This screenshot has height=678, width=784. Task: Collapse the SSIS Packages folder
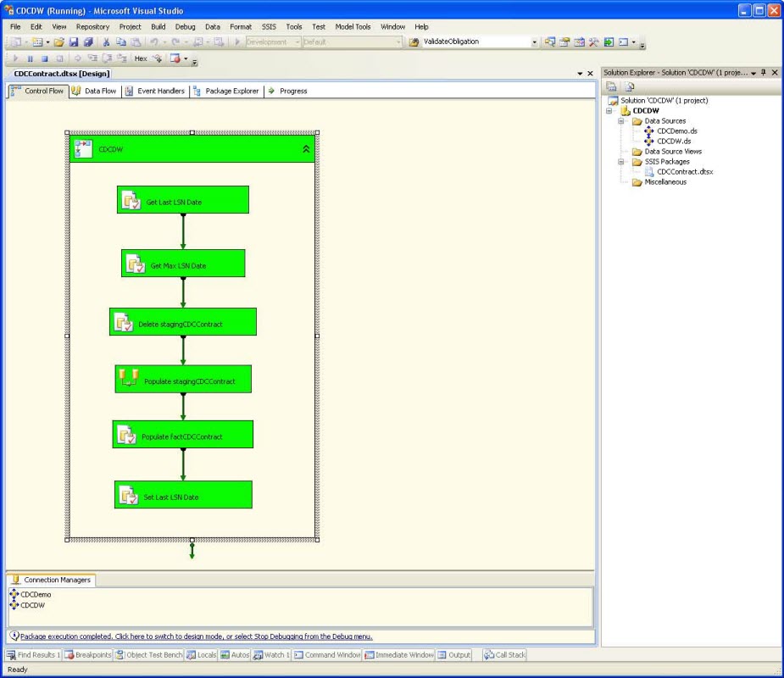[x=621, y=162]
